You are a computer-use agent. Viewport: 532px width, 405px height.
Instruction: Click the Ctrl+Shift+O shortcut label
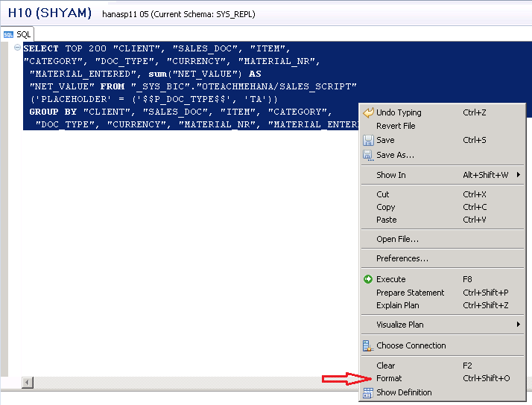[487, 378]
